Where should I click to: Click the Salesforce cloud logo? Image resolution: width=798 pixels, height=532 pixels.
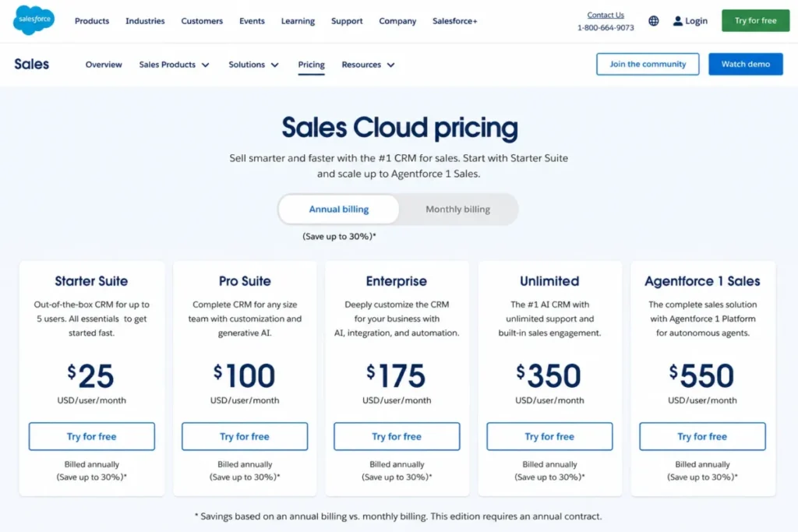[34, 20]
